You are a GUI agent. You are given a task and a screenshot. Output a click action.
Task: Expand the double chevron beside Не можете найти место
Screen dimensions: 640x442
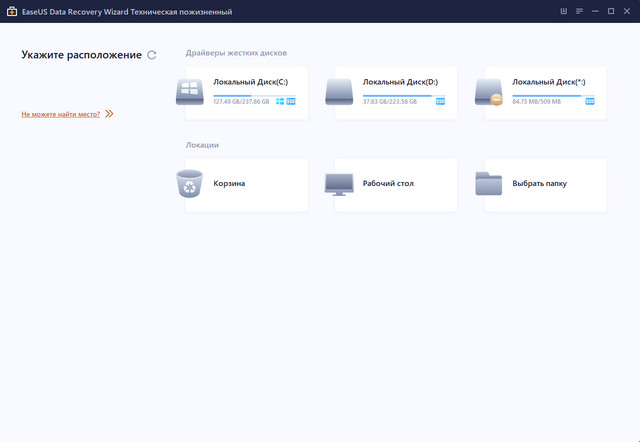(x=109, y=114)
